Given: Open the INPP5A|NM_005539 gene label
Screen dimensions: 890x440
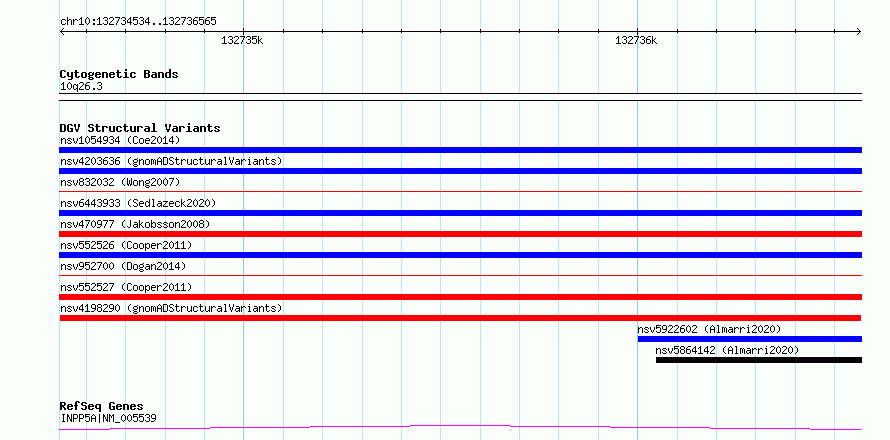Looking at the screenshot, I should pyautogui.click(x=108, y=419).
